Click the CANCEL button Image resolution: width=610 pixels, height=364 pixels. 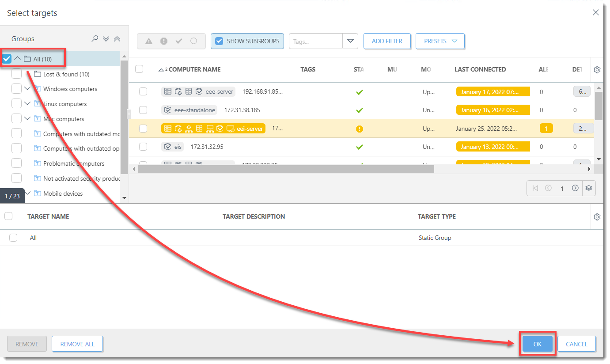pyautogui.click(x=576, y=344)
